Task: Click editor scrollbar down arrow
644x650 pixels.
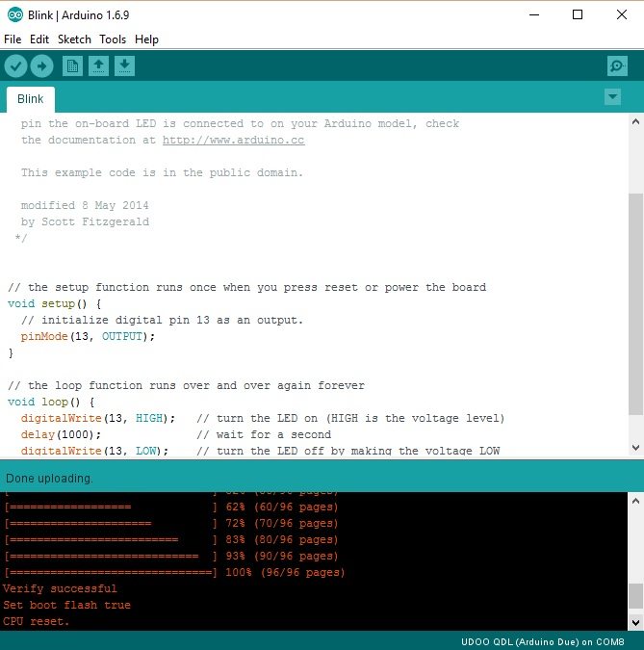Action: [635, 448]
